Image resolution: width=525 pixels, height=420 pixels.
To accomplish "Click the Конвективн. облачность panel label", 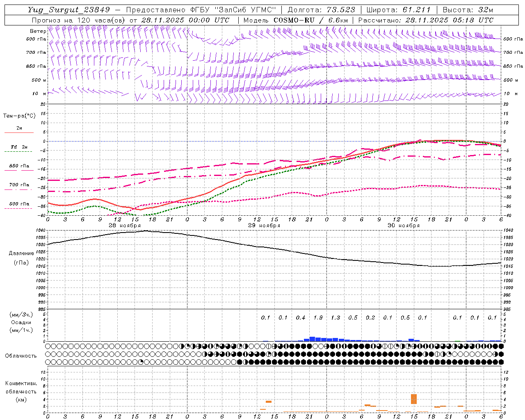I will [x=21, y=391].
